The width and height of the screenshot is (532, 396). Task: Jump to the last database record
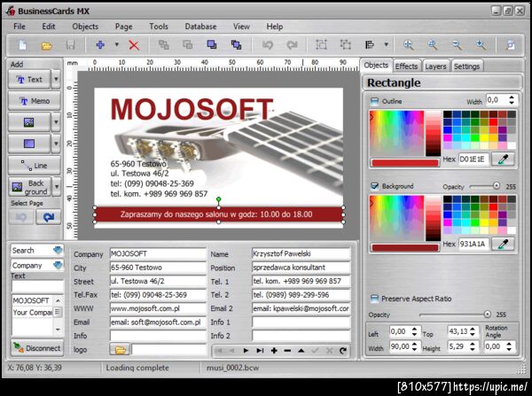tap(260, 351)
